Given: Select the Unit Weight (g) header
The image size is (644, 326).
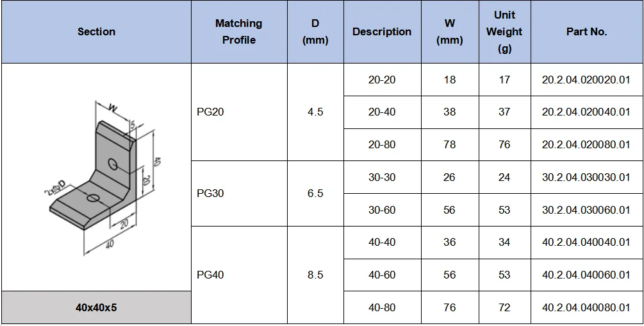Looking at the screenshot, I should click(504, 31).
